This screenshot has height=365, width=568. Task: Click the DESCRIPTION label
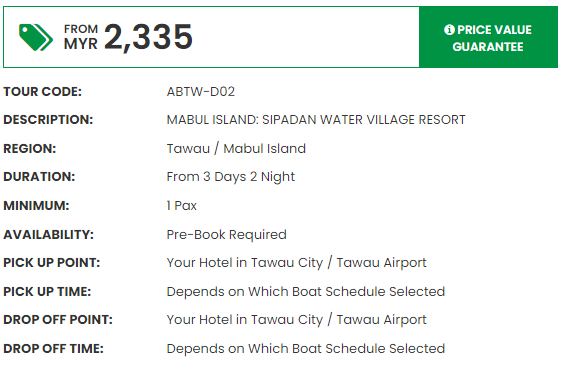48,120
